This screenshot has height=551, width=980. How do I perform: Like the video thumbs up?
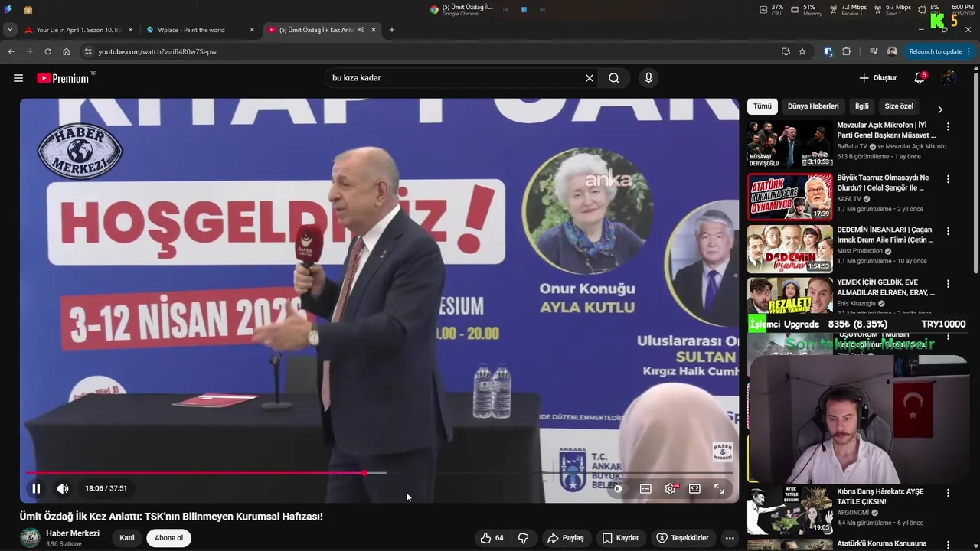coord(492,538)
